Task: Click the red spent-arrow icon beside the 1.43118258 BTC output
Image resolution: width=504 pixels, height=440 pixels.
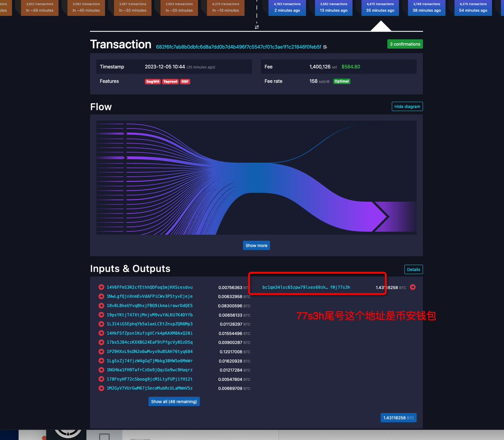Action: 413,287
